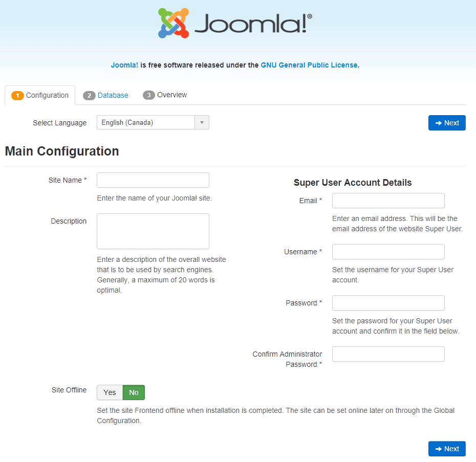The height and width of the screenshot is (462, 476).
Task: Open the Joomla! text link
Action: (124, 65)
